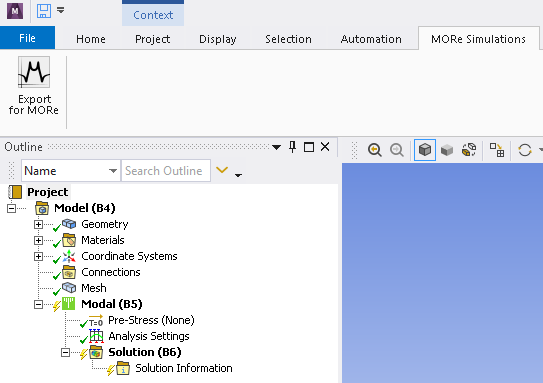Select the shaded exterior cube view icon
Screen dimensions: 543x383
pos(425,150)
